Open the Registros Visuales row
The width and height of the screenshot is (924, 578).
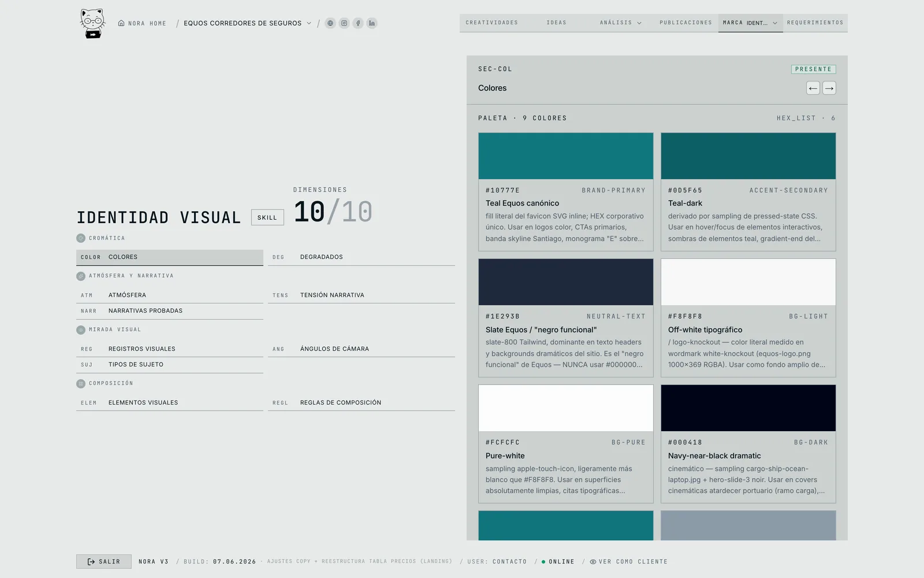pyautogui.click(x=170, y=349)
